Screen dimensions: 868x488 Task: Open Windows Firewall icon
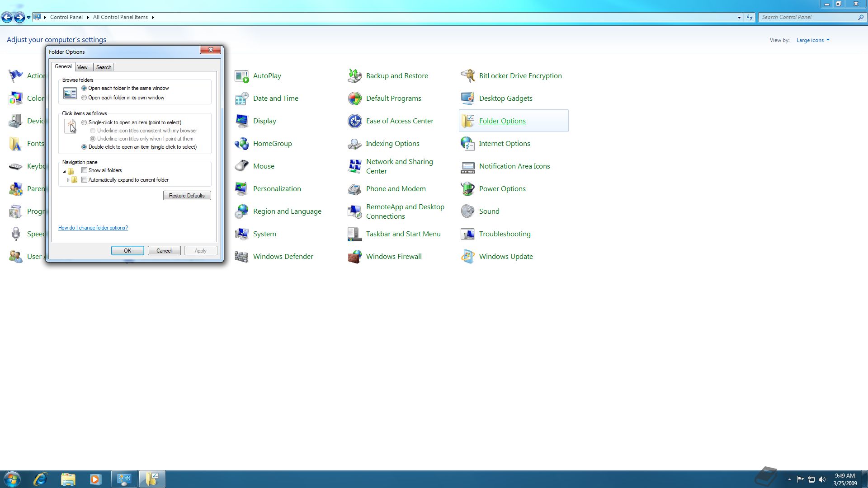tap(355, 257)
